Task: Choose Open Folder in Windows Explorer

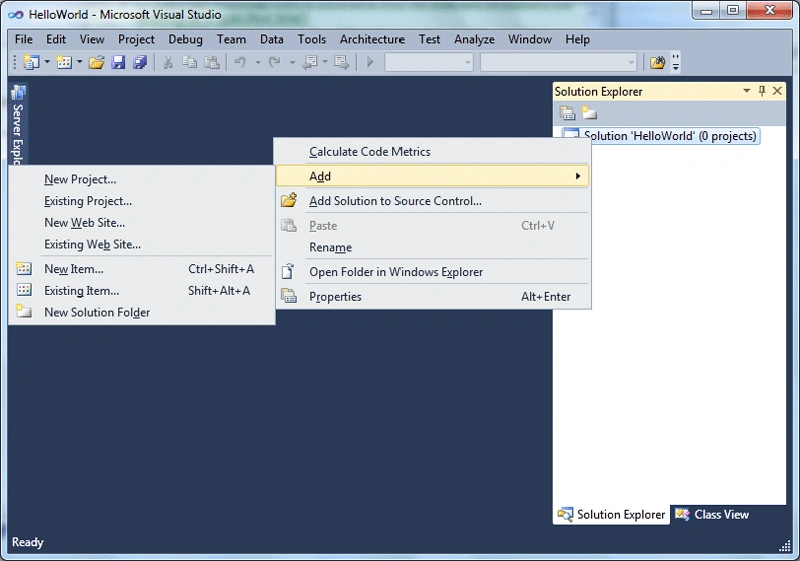Action: (x=433, y=272)
